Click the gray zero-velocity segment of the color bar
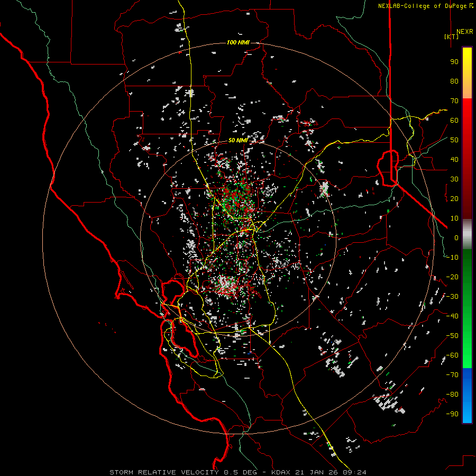This screenshot has height=476, width=476. pos(467,234)
